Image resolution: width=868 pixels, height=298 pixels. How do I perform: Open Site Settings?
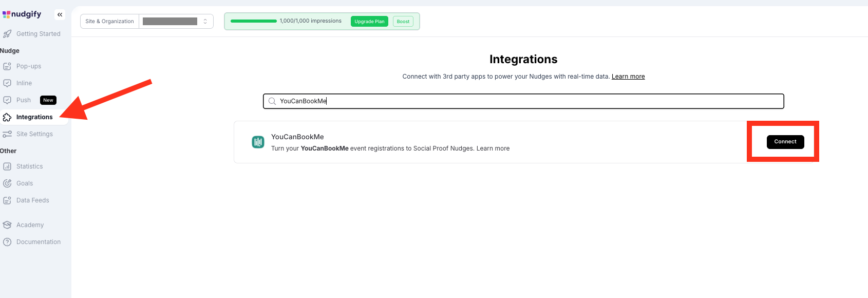click(34, 134)
